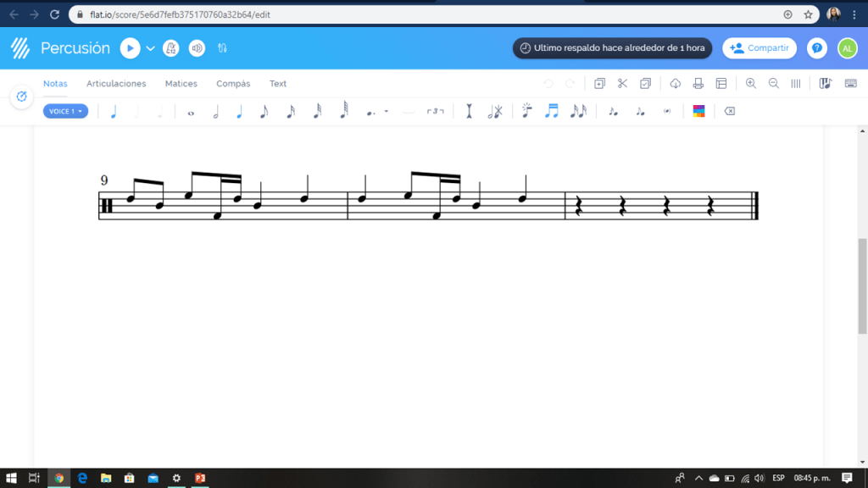Select the sixteenth note duration

pos(290,112)
